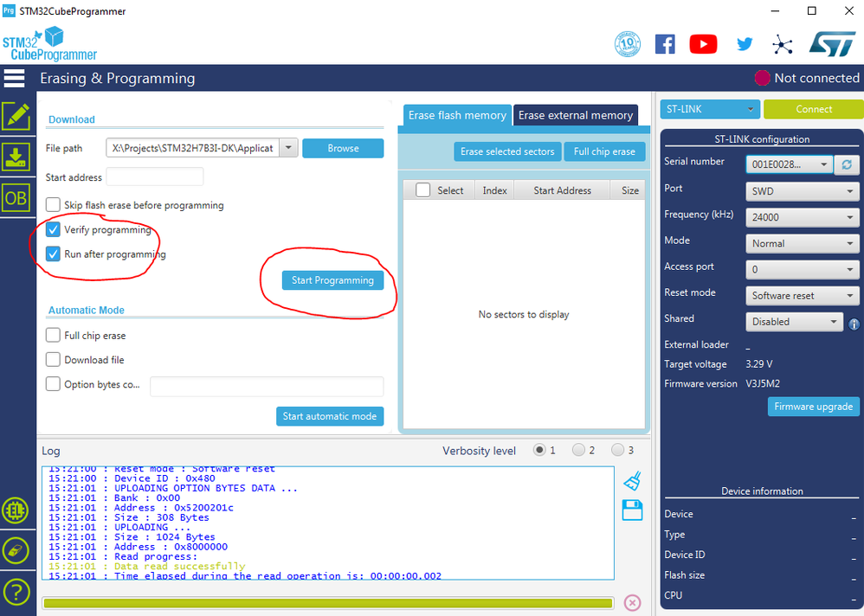Click Start automatic mode
This screenshot has width=864, height=616.
330,416
